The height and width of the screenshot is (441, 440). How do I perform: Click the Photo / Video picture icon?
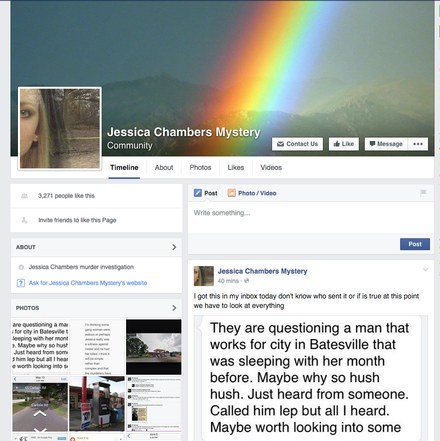231,193
